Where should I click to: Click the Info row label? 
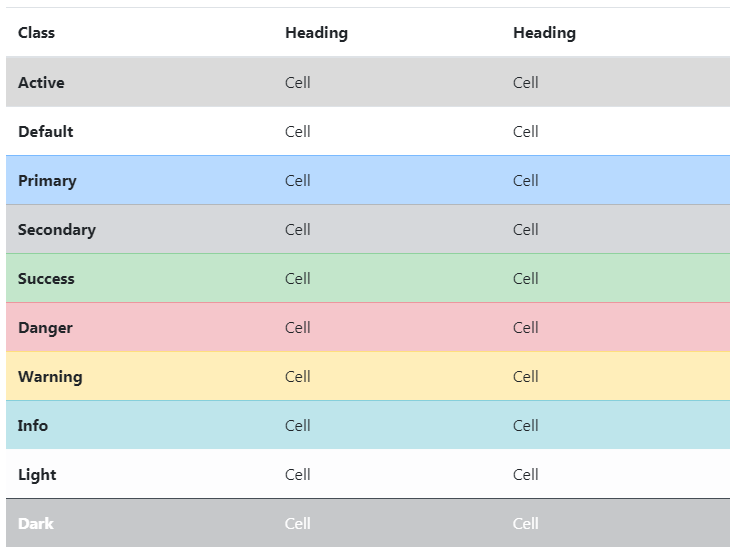pos(33,426)
